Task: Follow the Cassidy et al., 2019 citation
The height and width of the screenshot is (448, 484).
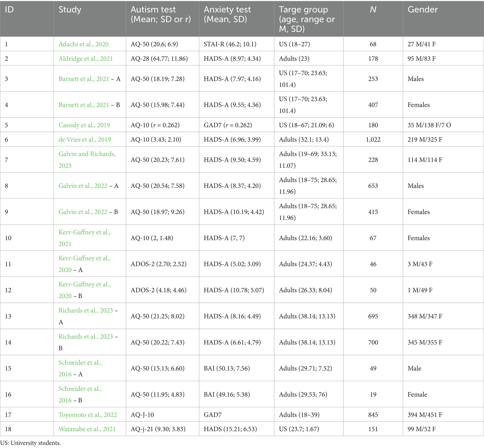Action: pos(84,125)
